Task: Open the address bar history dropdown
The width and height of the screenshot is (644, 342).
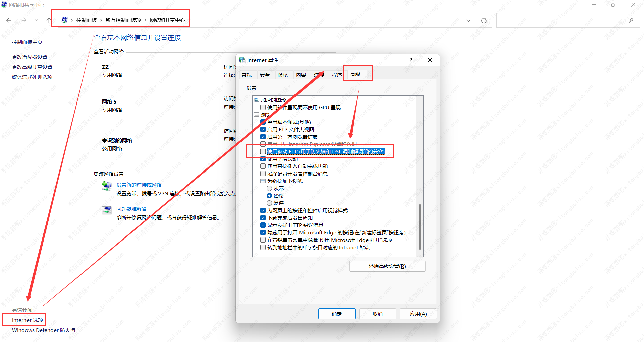Action: coord(468,21)
